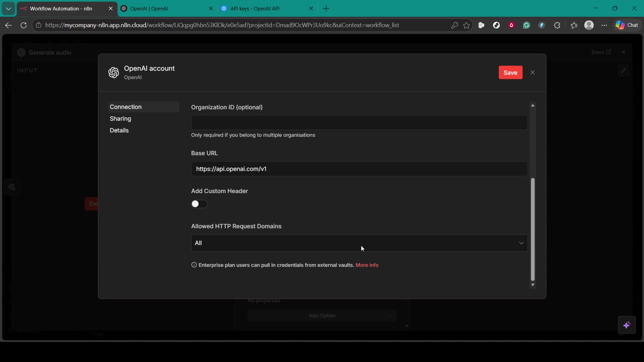Click the dialog vertical scrollbar thumb
644x362 pixels.
click(x=533, y=229)
